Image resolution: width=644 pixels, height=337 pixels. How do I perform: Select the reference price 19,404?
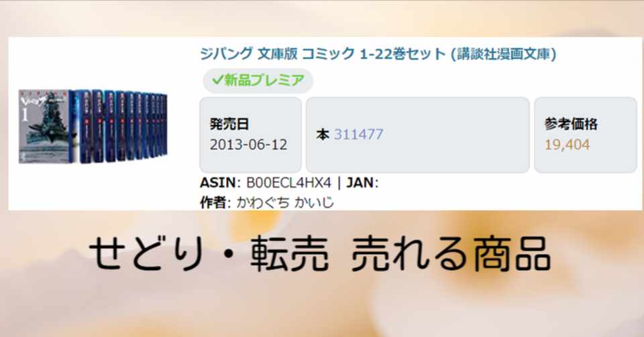[568, 145]
